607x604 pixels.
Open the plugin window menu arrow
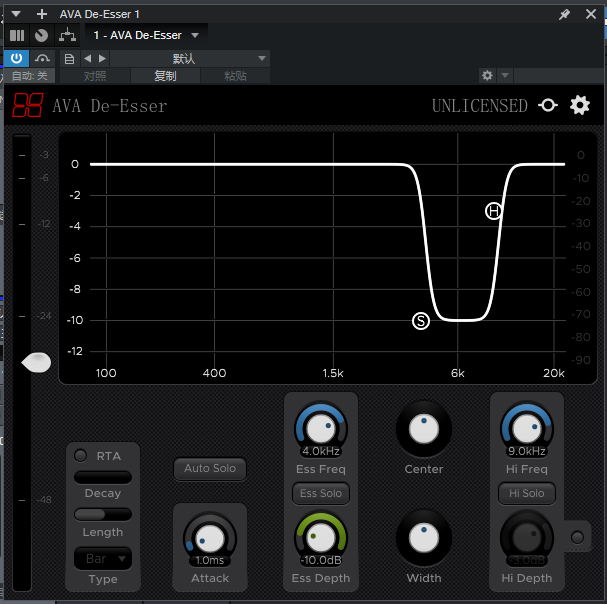tap(16, 14)
